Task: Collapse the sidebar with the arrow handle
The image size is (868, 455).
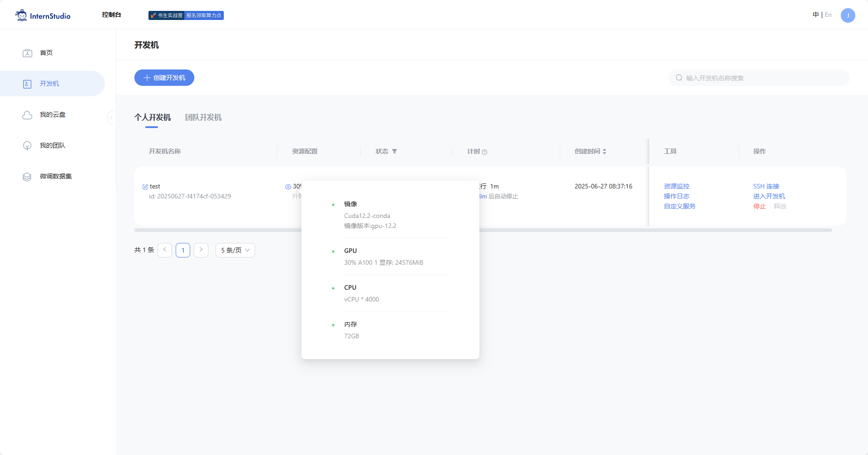Action: (x=111, y=118)
